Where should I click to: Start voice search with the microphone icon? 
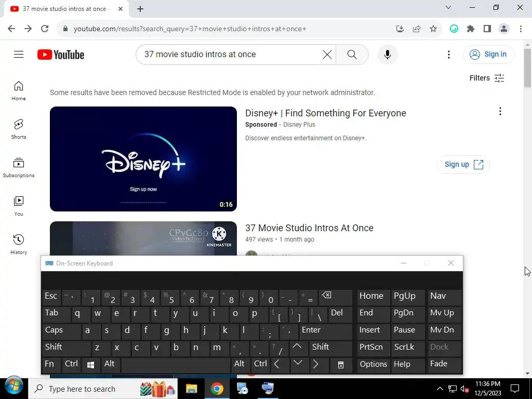387,54
